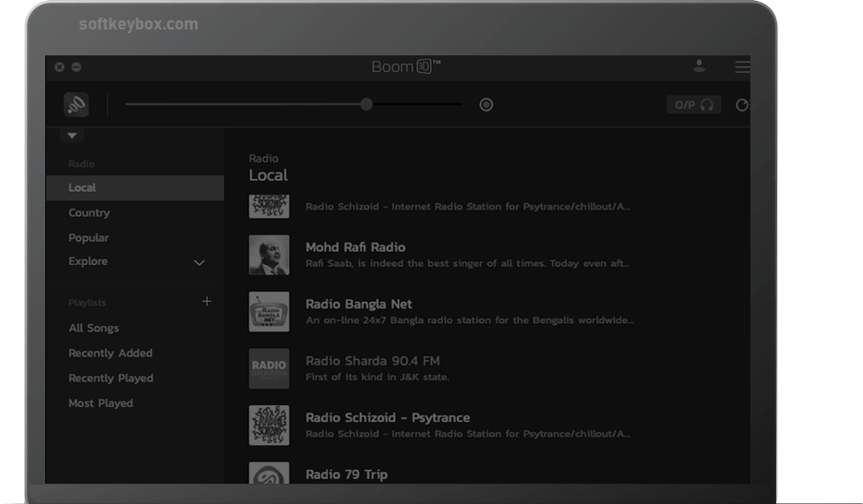Click the Mohd Rafi Radio artwork
863x504 pixels.
click(x=269, y=255)
